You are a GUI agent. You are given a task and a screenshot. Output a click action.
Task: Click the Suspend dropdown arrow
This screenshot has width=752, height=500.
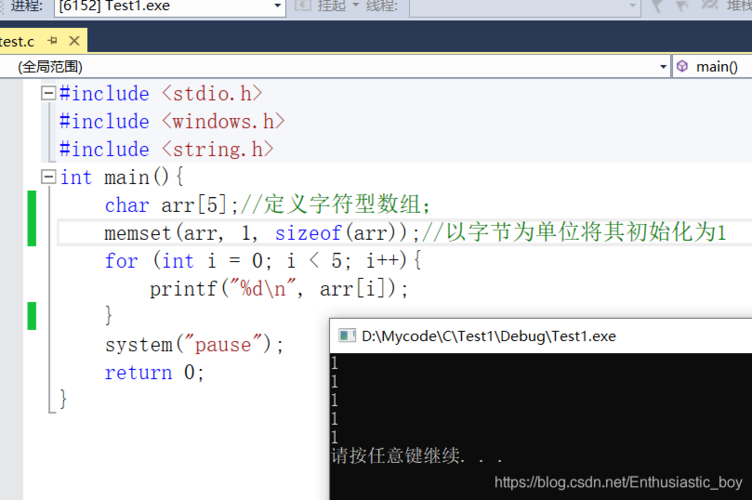[x=356, y=5]
